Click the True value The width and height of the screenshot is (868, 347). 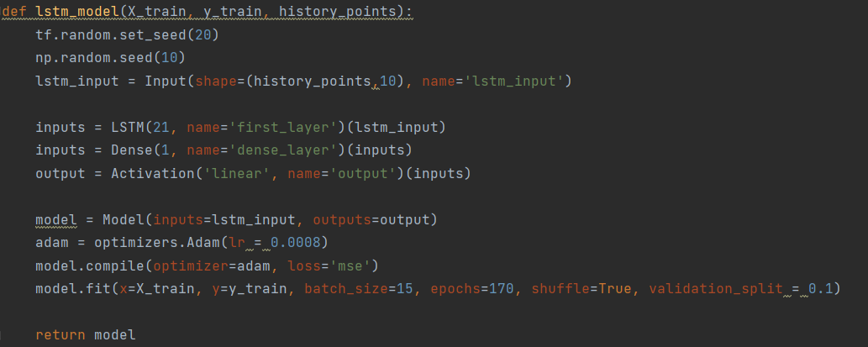pos(615,289)
